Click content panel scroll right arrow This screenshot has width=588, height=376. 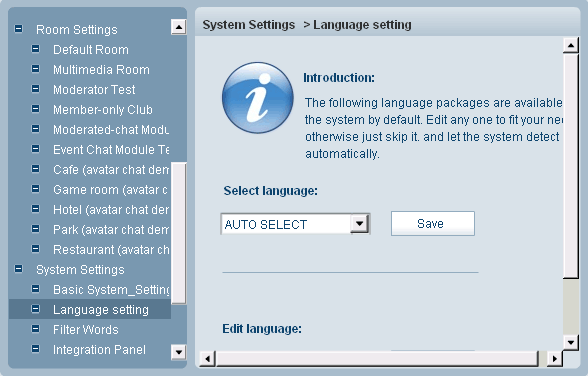coord(555,359)
